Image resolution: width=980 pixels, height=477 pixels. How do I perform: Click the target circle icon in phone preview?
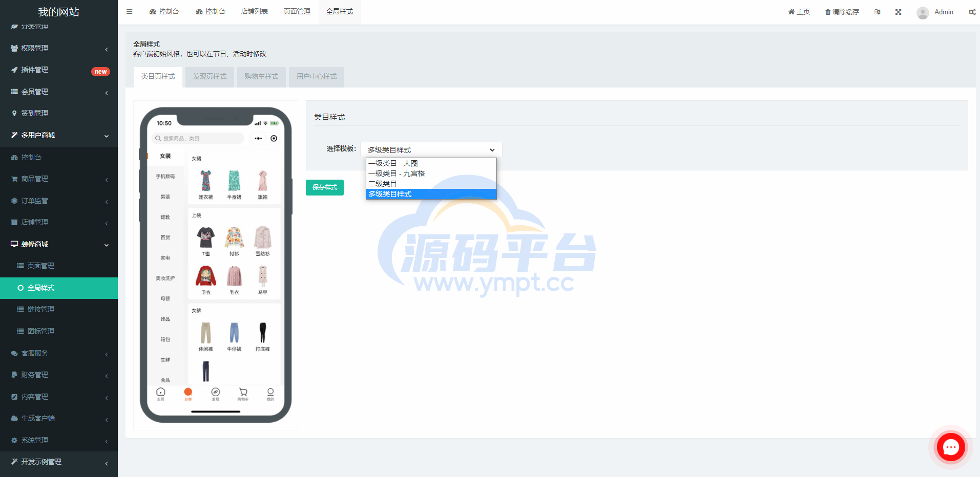(274, 138)
